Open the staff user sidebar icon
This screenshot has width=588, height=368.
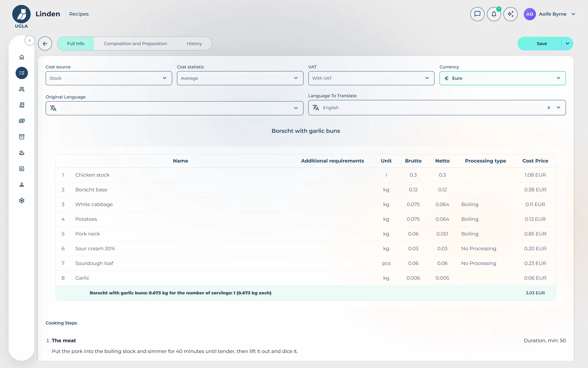click(22, 185)
